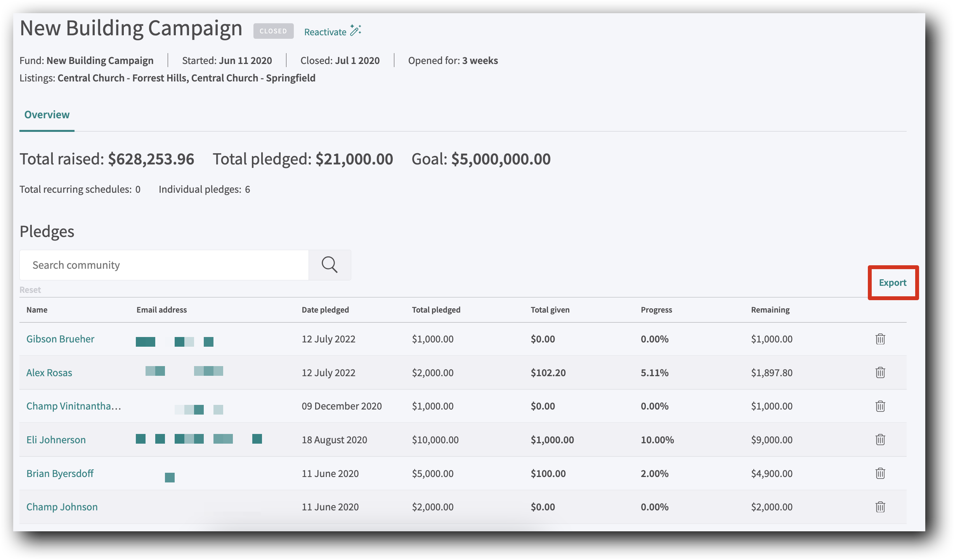Open Champ Johnson's profile link
This screenshot has height=560, width=954.
point(62,507)
